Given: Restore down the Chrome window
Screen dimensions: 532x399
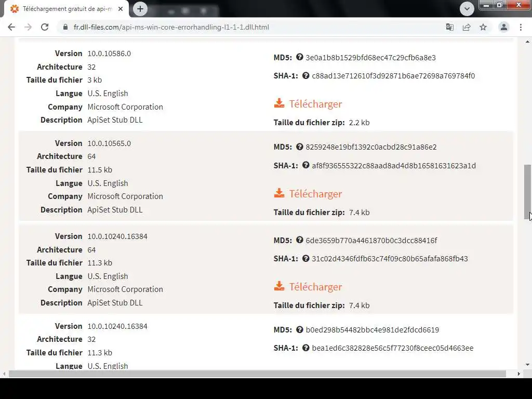Looking at the screenshot, I should coord(499,5).
